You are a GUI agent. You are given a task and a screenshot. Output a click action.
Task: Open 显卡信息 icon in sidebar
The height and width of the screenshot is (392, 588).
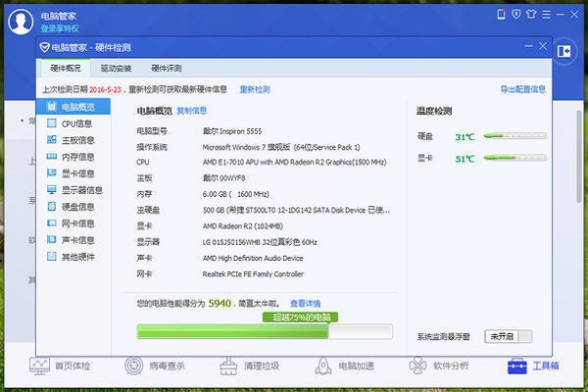tap(52, 172)
